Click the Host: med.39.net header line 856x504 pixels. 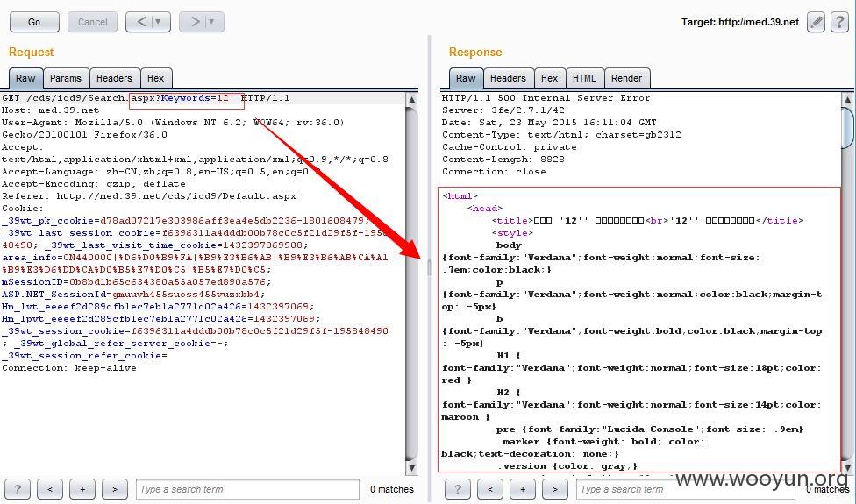click(x=50, y=110)
